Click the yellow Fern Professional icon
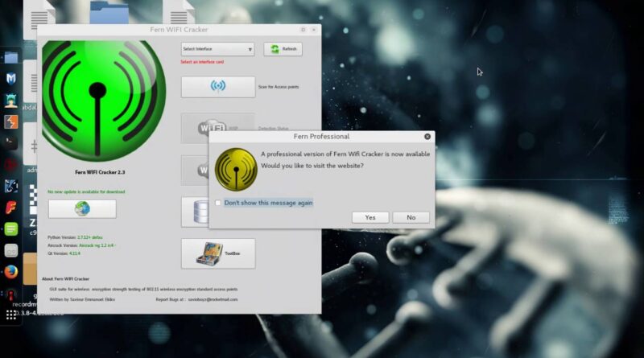This screenshot has height=358, width=644. pos(236,170)
